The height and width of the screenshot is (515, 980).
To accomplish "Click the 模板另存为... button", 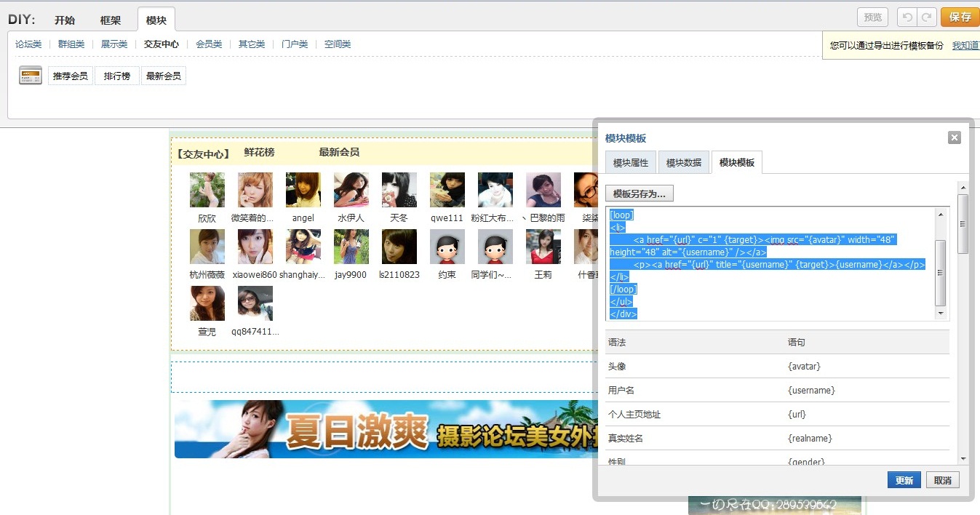I will [x=640, y=193].
